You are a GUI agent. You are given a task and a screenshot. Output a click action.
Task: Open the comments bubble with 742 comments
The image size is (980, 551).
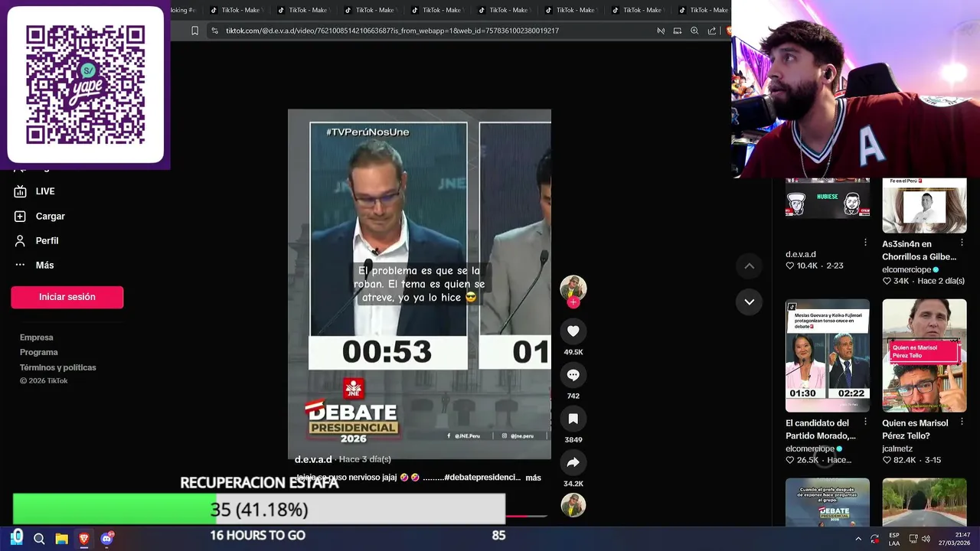573,375
